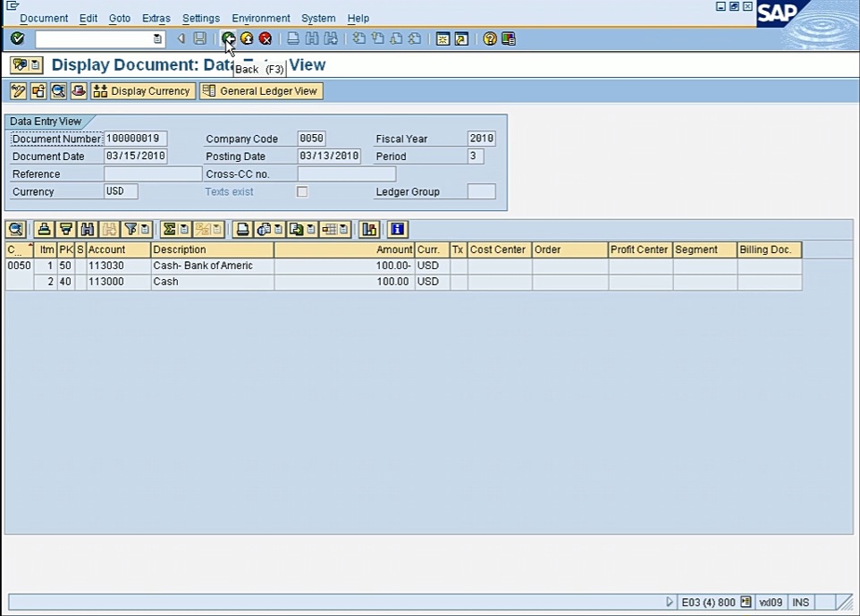860x616 pixels.
Task: Open the command field history dropdown
Action: (x=157, y=38)
